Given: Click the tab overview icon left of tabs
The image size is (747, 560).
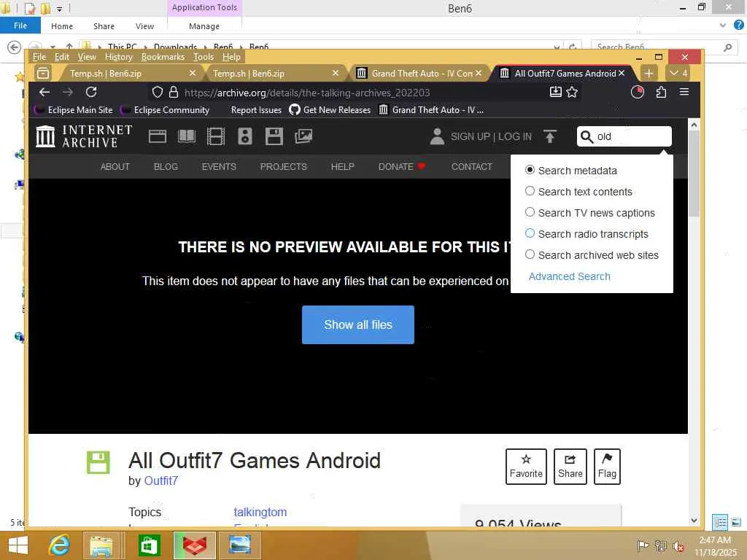Looking at the screenshot, I should pyautogui.click(x=43, y=74).
